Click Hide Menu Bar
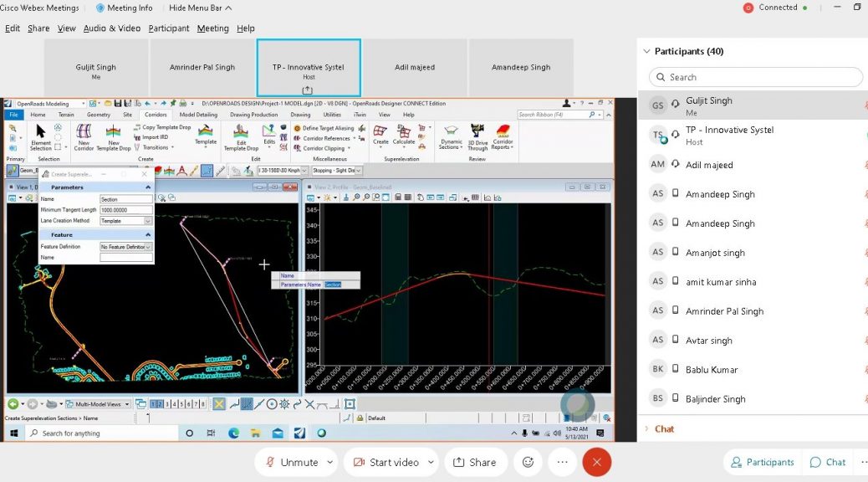This screenshot has height=482, width=868. pos(201,8)
